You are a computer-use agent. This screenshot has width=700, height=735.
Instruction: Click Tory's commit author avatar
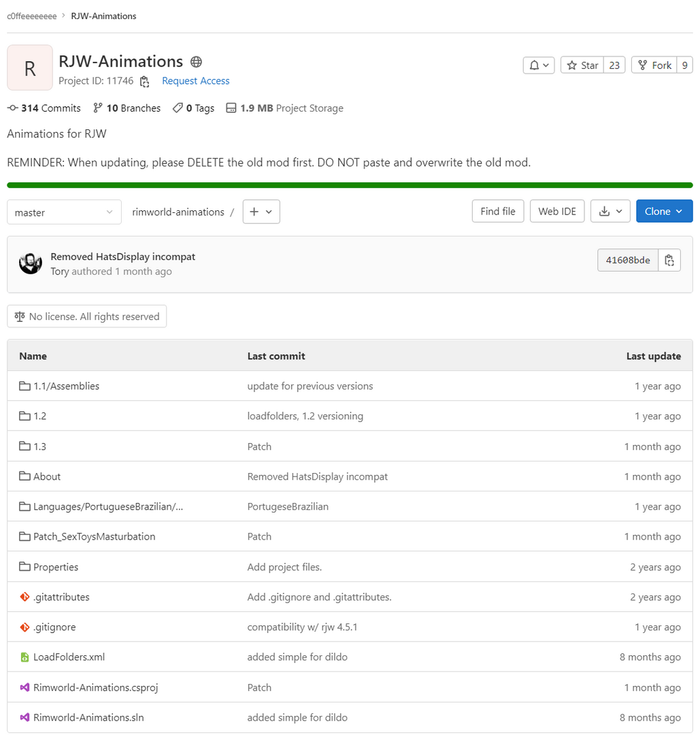tap(31, 263)
